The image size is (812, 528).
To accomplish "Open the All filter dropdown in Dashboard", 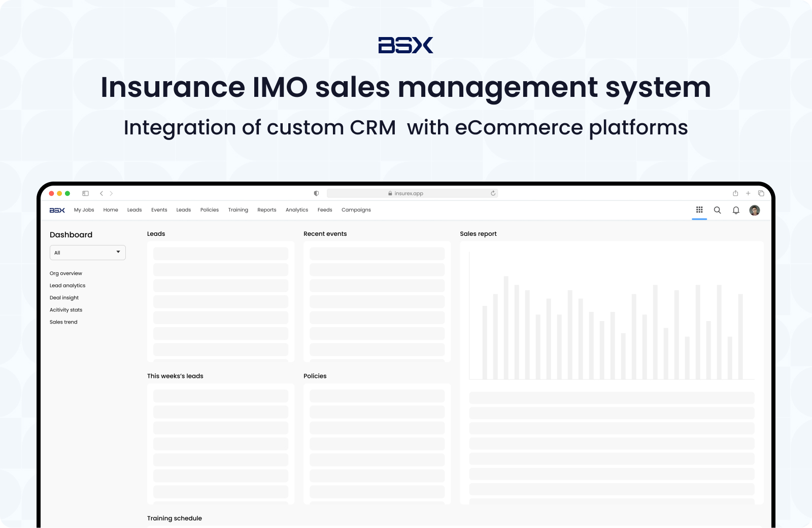I will (x=88, y=253).
